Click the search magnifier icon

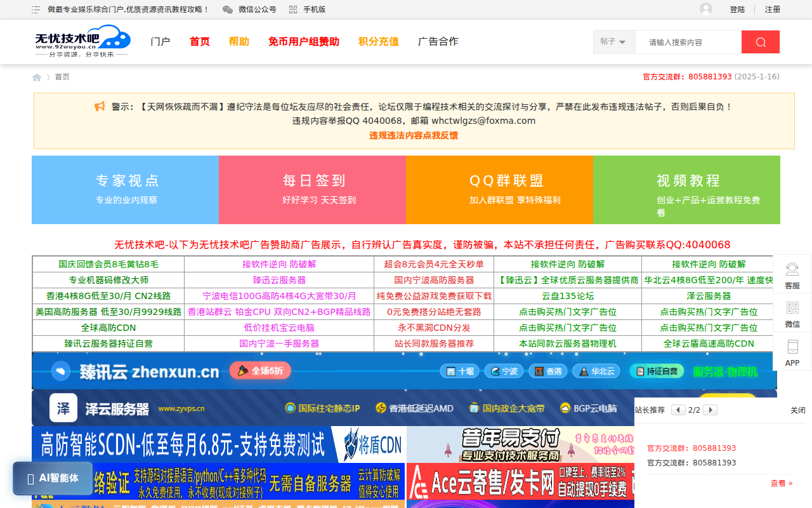[x=760, y=41]
